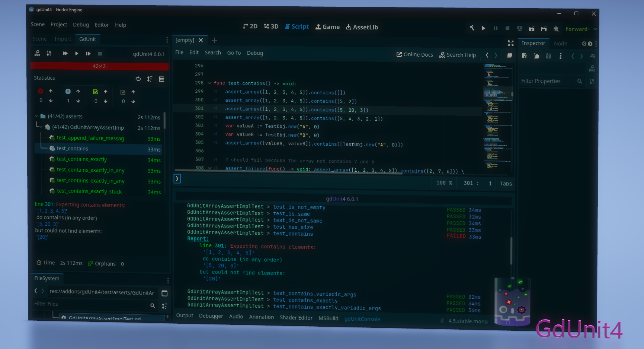This screenshot has height=349, width=644.
Task: Toggle distraction-free mode
Action: coord(511,43)
